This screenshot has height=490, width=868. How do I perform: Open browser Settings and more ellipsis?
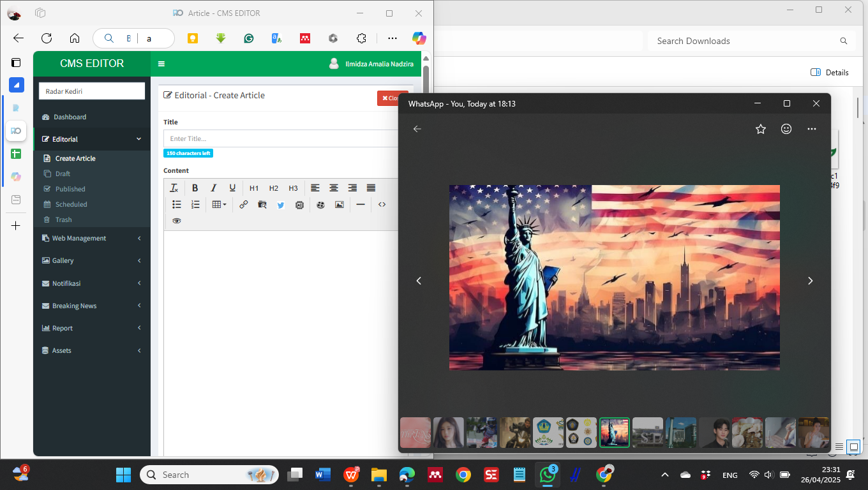393,38
